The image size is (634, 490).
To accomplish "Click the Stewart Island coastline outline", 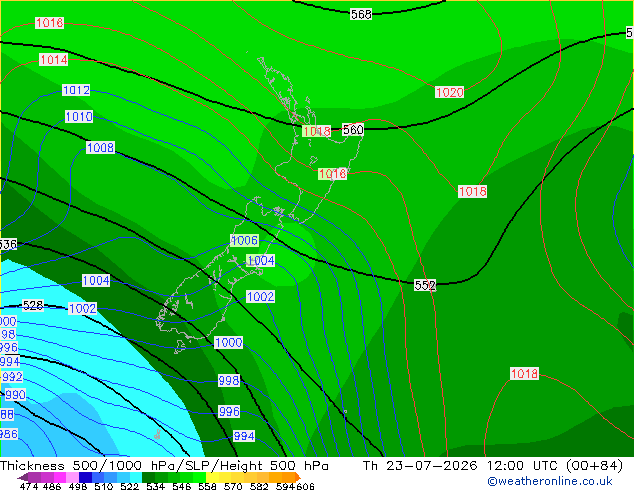I will [x=180, y=346].
